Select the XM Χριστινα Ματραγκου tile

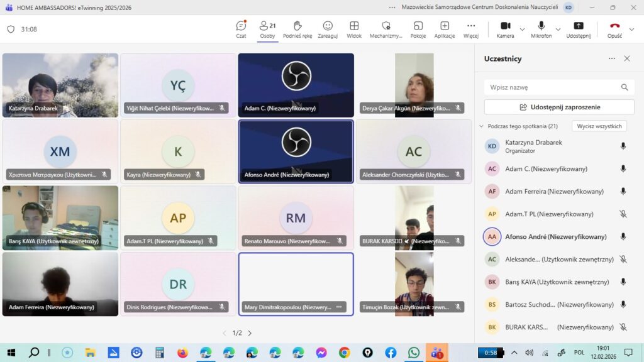60,151
